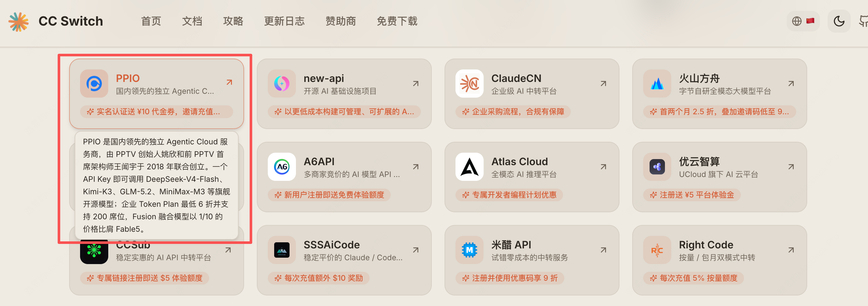
Task: Open the 文档 nav item
Action: 192,21
